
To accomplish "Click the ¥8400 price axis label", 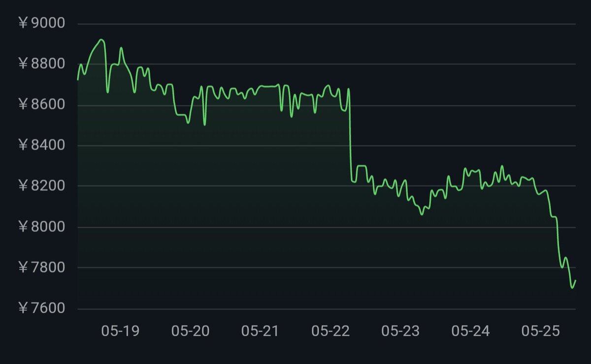I will (41, 146).
